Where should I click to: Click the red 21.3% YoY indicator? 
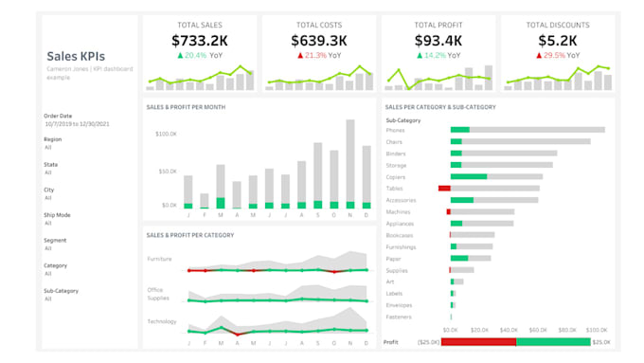[319, 55]
